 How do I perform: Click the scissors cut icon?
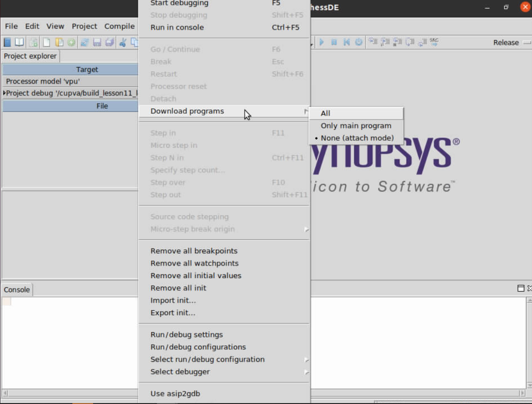122,42
